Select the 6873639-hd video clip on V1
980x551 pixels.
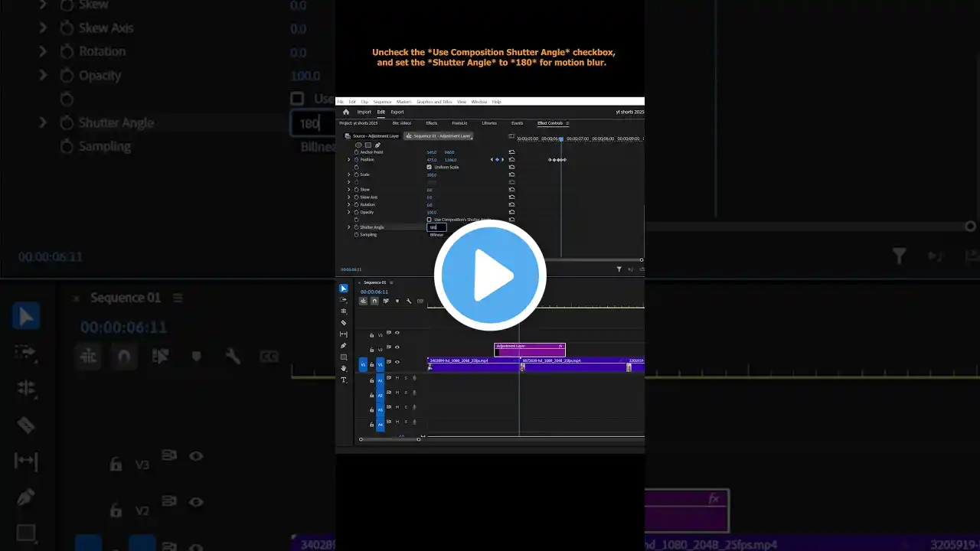coord(573,364)
